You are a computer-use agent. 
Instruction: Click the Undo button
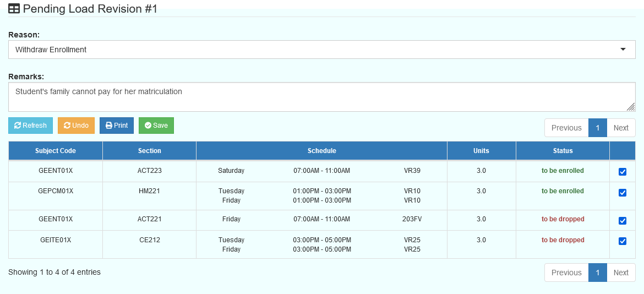tap(76, 126)
